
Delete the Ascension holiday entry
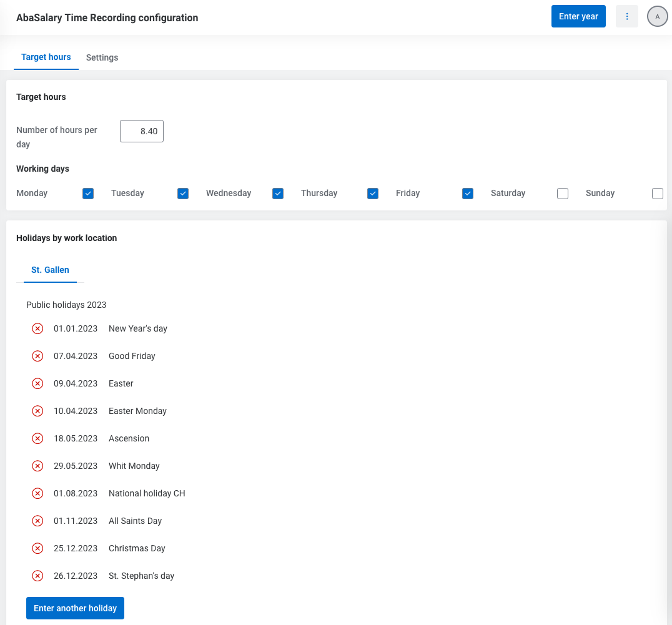tap(37, 438)
